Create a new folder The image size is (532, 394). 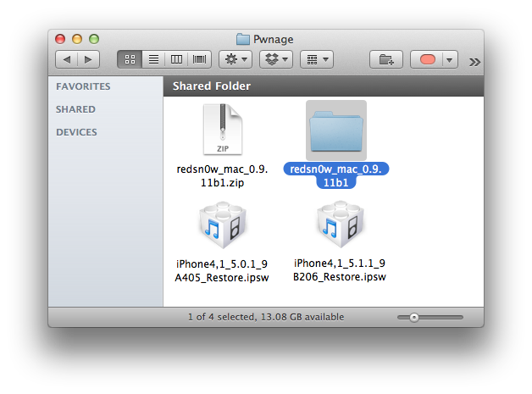[386, 59]
